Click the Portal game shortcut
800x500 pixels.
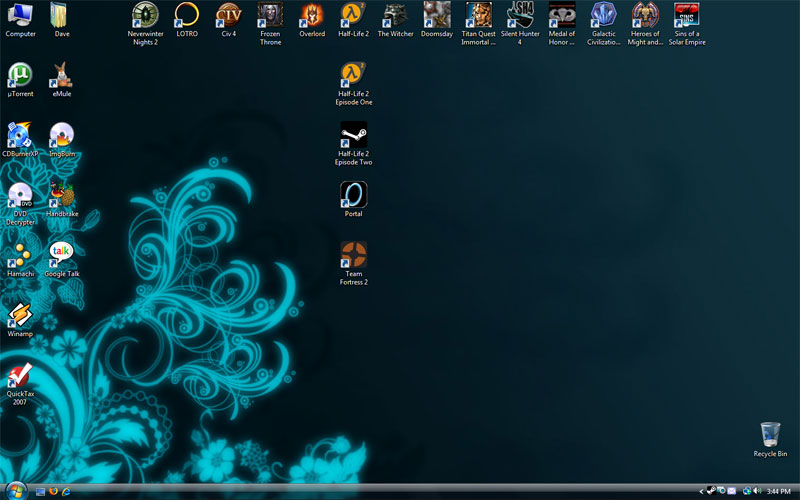tap(353, 194)
